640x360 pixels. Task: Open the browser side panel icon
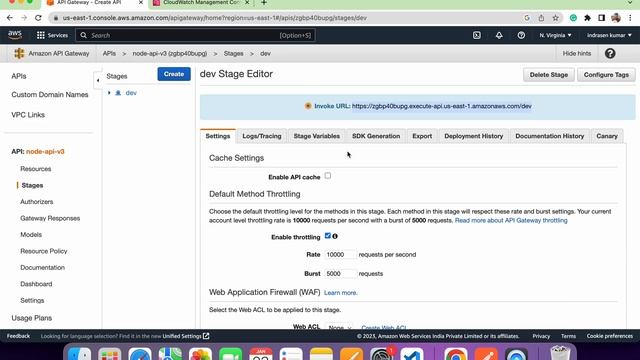tap(602, 18)
